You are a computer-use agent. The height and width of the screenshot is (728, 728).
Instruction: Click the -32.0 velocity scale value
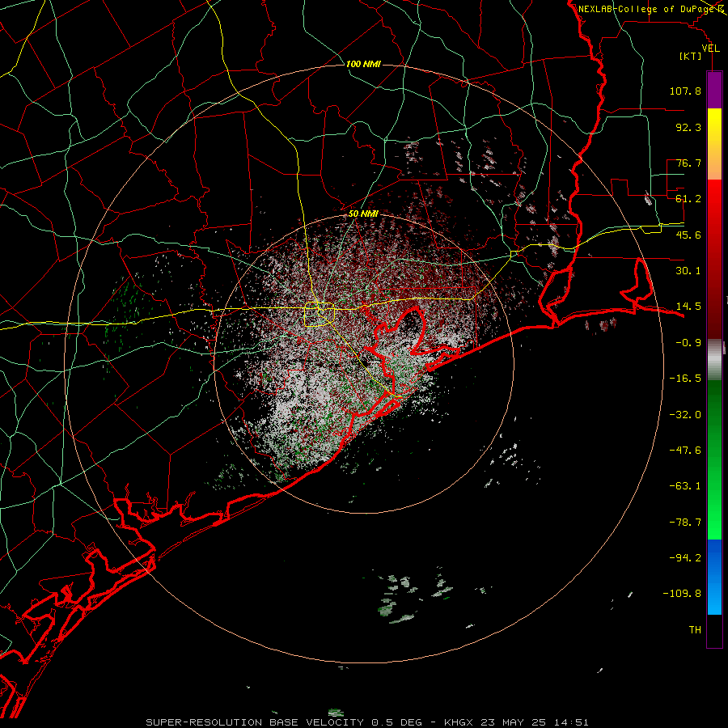[x=685, y=415]
